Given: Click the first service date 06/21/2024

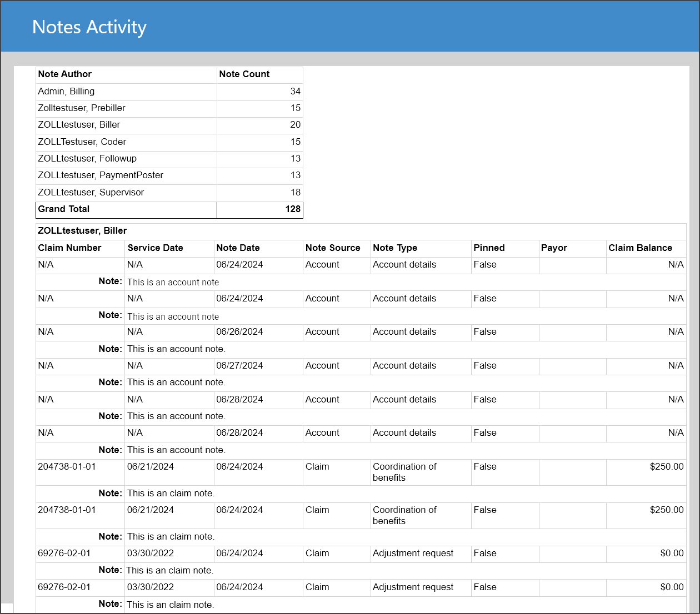Looking at the screenshot, I should [x=151, y=467].
